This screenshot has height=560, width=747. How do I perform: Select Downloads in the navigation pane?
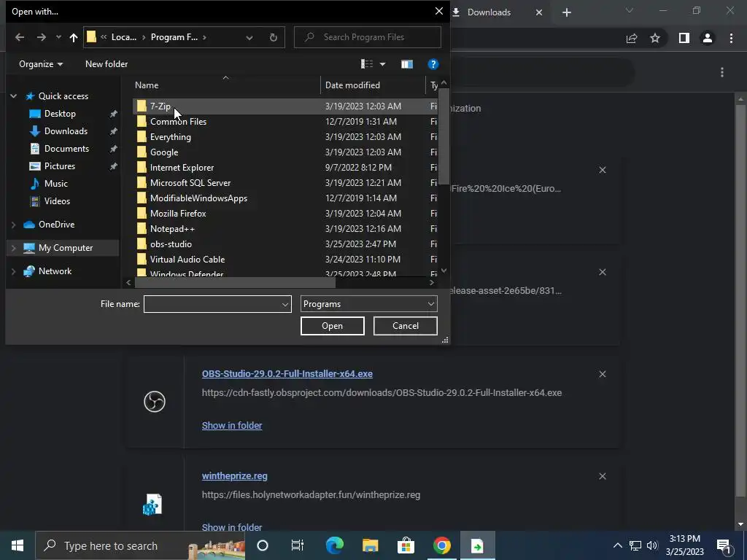[x=66, y=131]
